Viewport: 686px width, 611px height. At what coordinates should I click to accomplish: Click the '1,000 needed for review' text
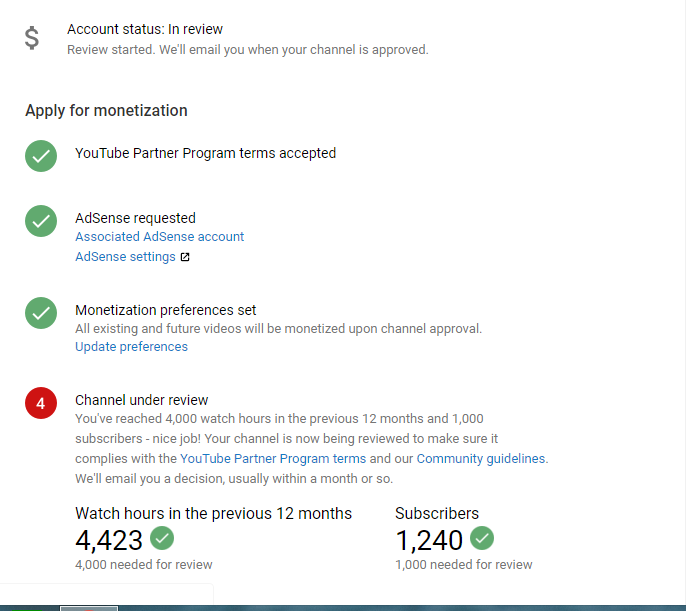pyautogui.click(x=463, y=565)
